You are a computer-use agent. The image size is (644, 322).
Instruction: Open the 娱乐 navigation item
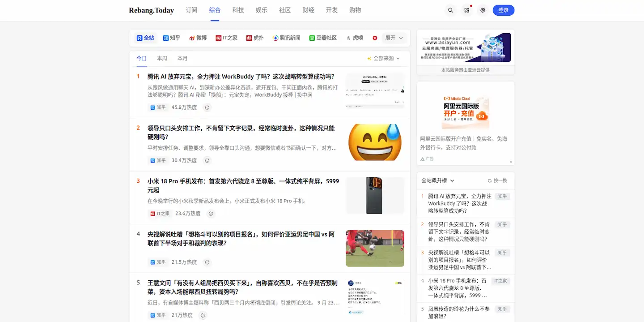pyautogui.click(x=261, y=10)
